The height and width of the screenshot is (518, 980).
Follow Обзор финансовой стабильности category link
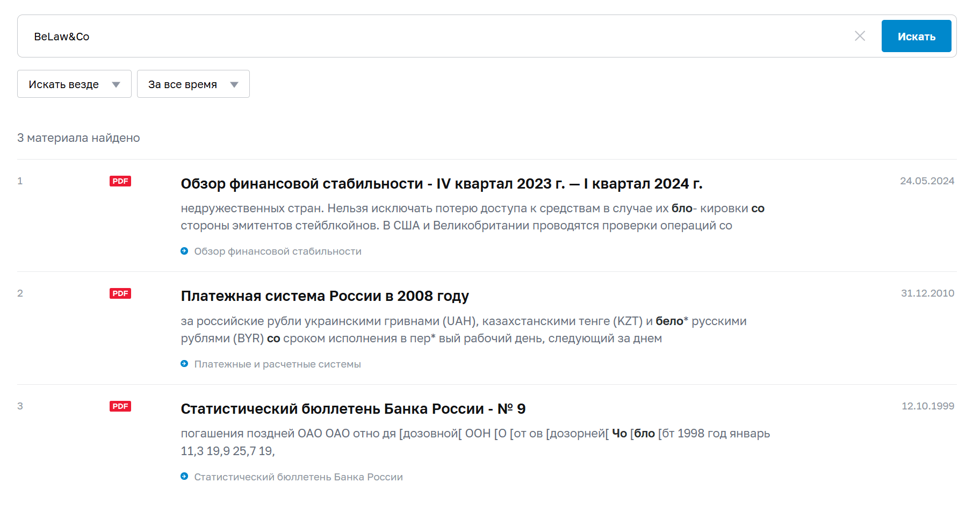click(x=278, y=251)
